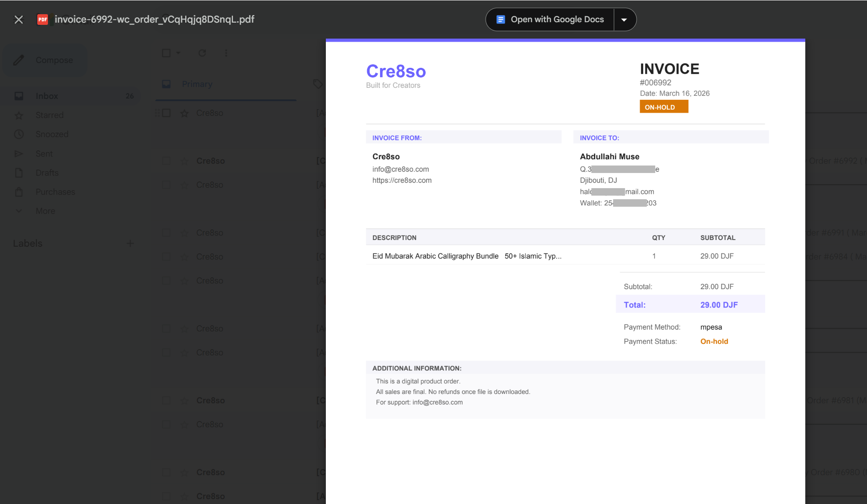
Task: Follow the https://cre8so.com link
Action: tap(402, 180)
